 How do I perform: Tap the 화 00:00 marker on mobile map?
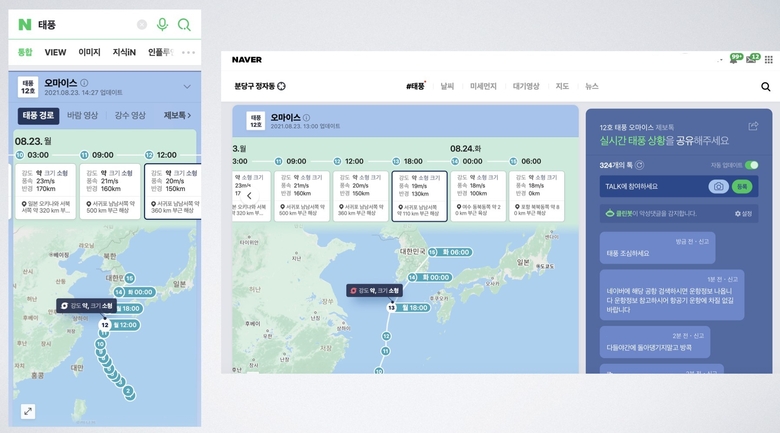[x=135, y=292]
